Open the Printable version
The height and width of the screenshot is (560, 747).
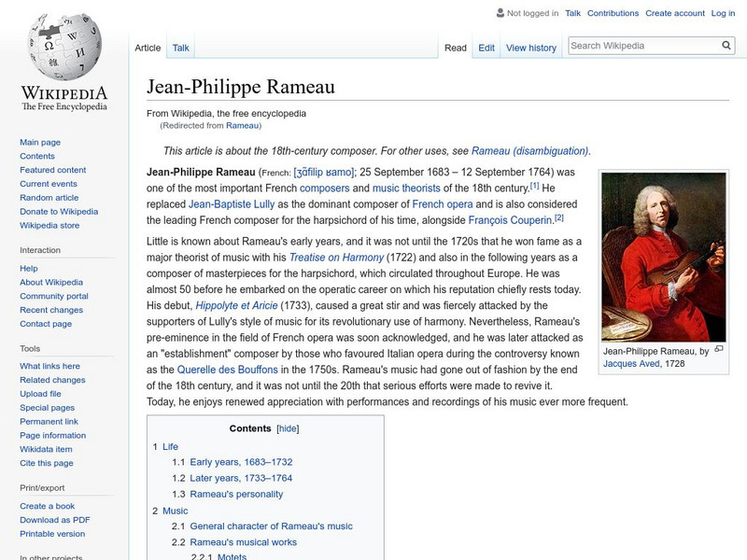click(52, 533)
